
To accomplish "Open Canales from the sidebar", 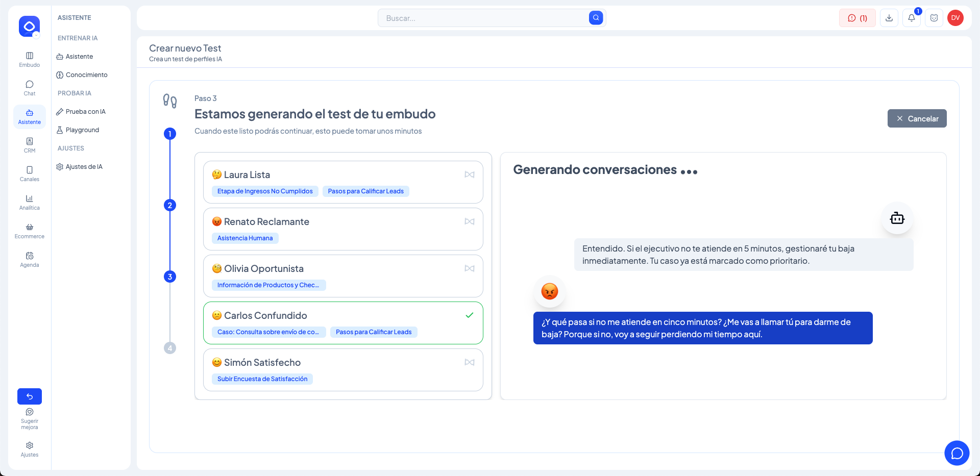I will [x=30, y=173].
